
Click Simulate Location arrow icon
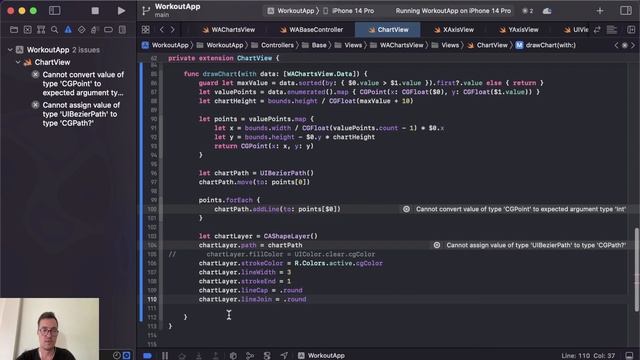coord(284,356)
